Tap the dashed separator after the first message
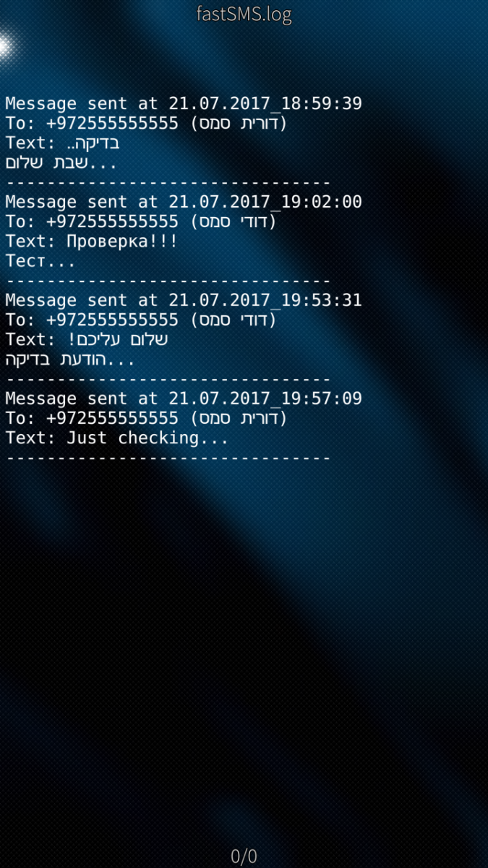This screenshot has width=488, height=868. (168, 183)
